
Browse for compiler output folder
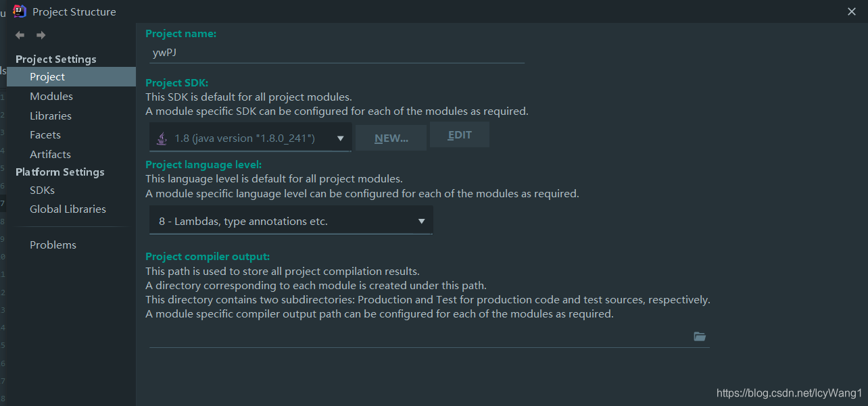[700, 336]
